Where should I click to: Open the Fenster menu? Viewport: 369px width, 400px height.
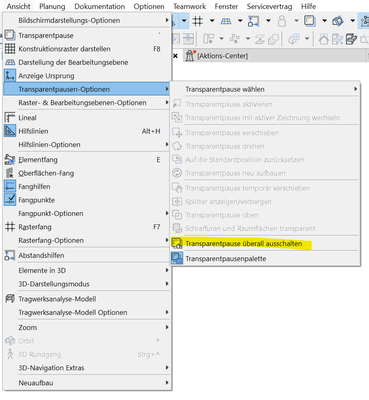[226, 6]
